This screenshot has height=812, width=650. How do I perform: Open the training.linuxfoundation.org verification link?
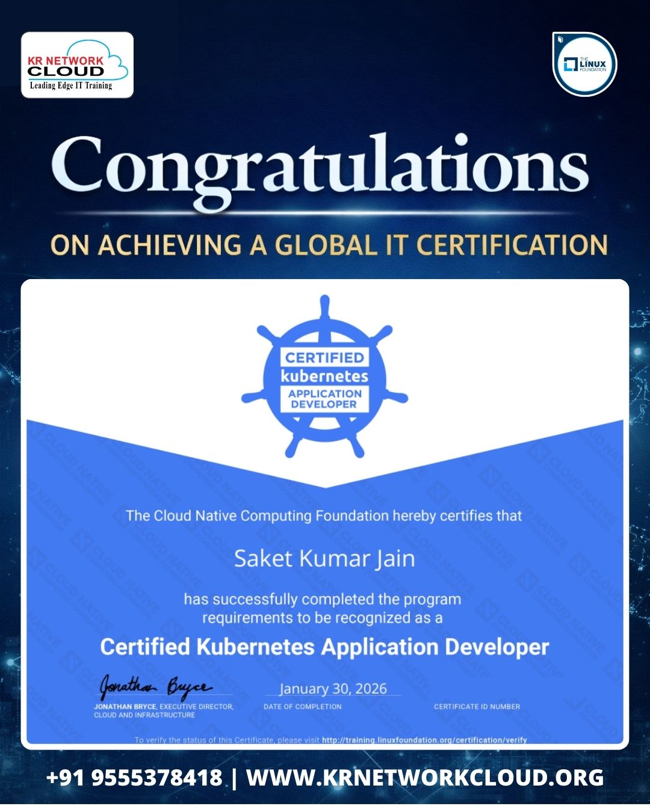424,740
